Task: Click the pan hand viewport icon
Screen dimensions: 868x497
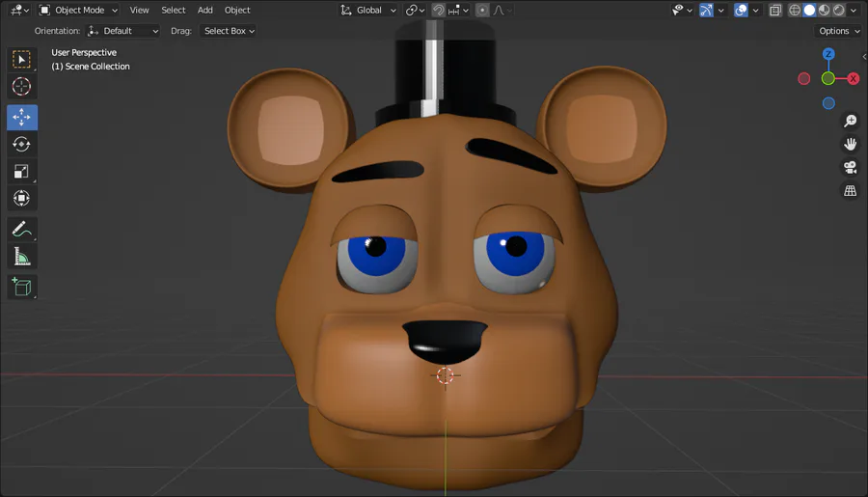Action: click(851, 144)
